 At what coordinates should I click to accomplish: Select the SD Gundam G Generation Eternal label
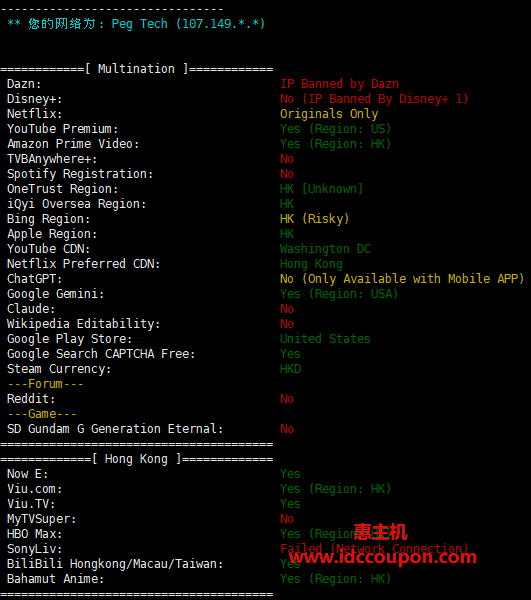tap(115, 429)
